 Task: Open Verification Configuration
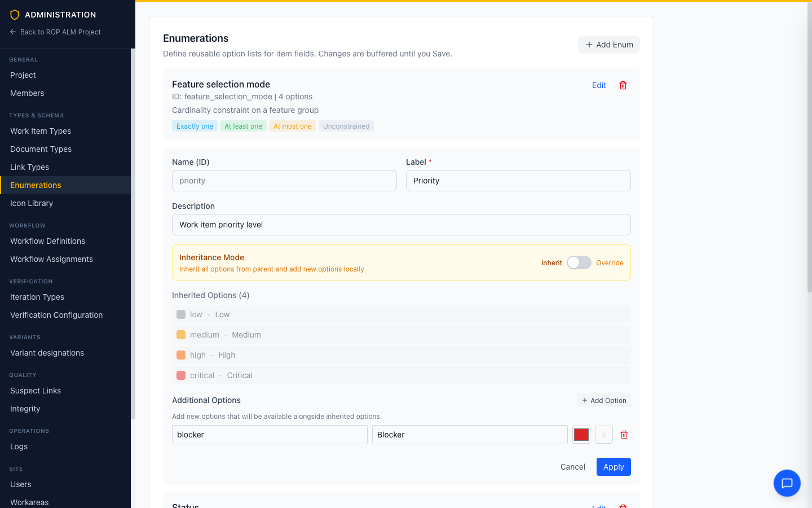[65, 315]
